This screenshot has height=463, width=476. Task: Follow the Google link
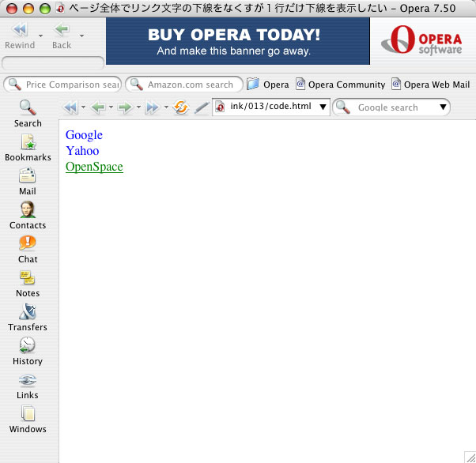coord(84,135)
